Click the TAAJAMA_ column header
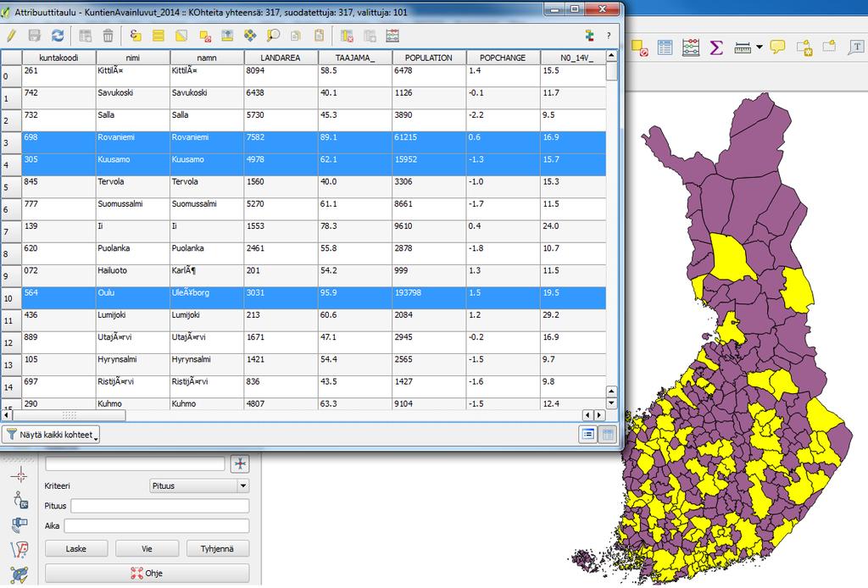This screenshot has width=868, height=588. 355,58
